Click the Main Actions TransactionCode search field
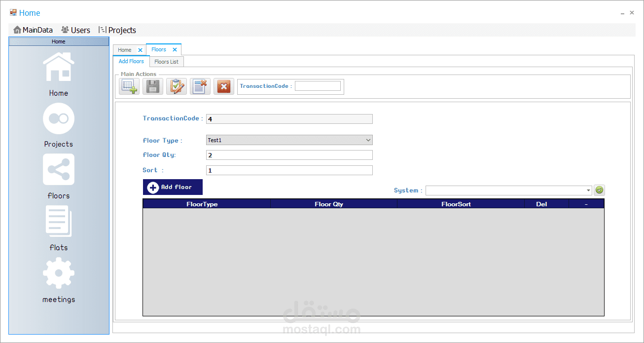644x343 pixels. [318, 86]
